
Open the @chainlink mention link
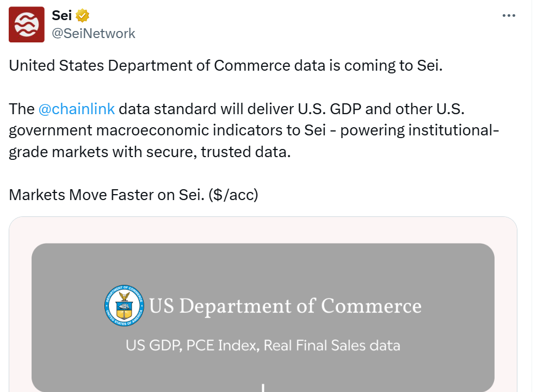pos(77,109)
